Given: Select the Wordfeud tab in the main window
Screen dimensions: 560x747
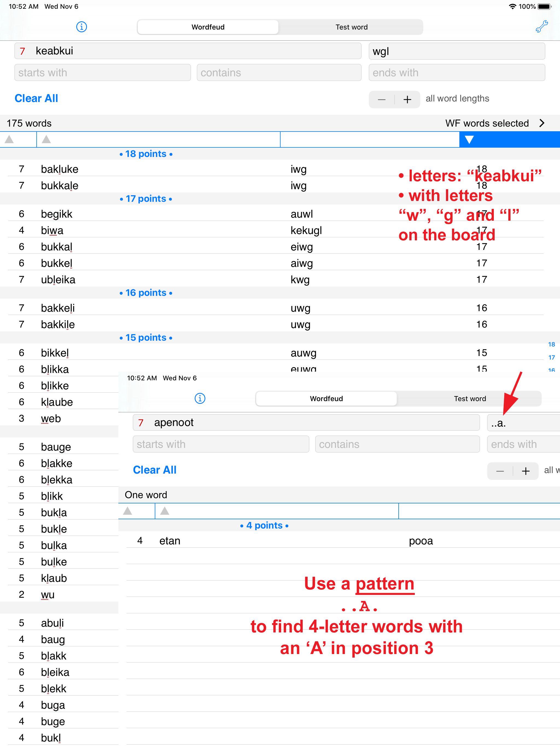Looking at the screenshot, I should click(208, 27).
